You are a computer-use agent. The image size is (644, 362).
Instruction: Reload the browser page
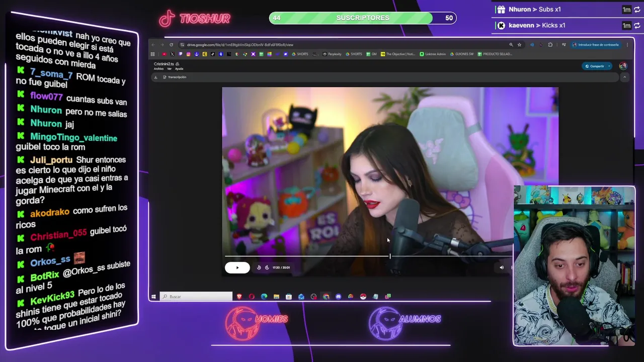(x=171, y=45)
